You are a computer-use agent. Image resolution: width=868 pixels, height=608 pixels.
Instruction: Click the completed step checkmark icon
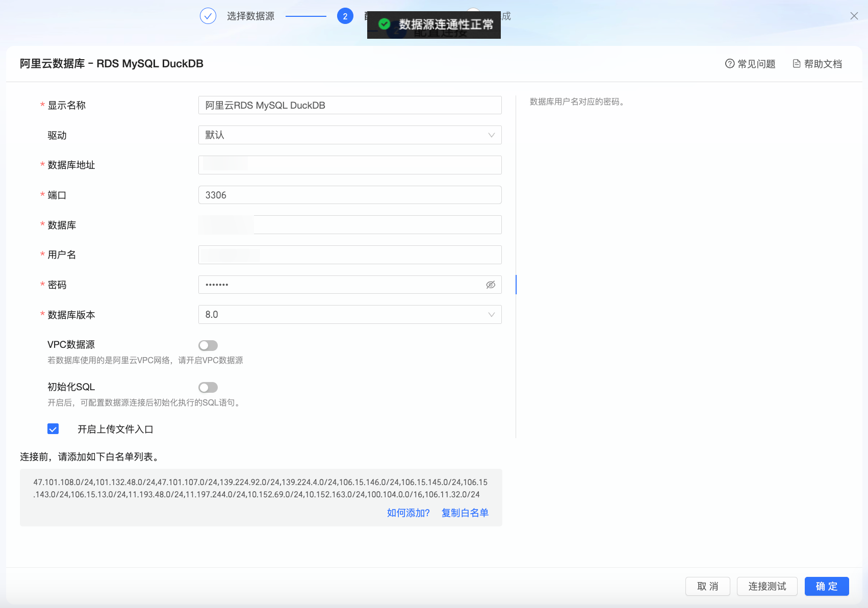[x=208, y=16]
